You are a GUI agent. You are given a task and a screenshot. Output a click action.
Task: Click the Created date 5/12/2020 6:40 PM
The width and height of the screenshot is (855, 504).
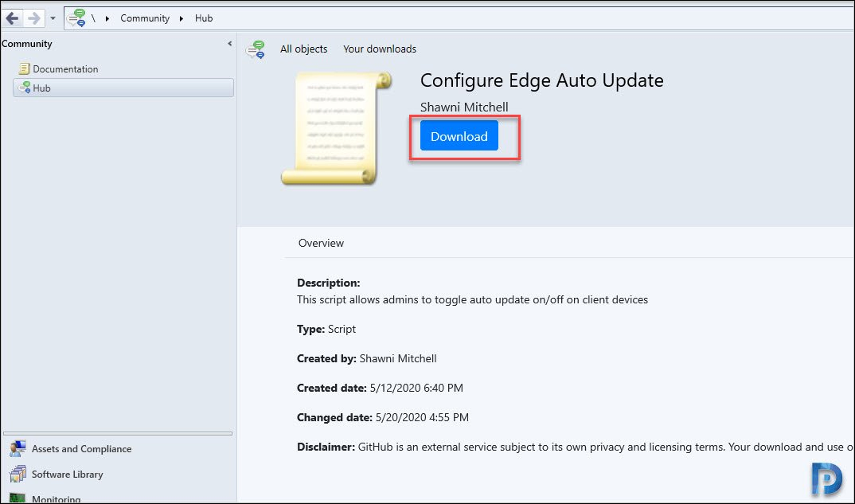(x=380, y=388)
